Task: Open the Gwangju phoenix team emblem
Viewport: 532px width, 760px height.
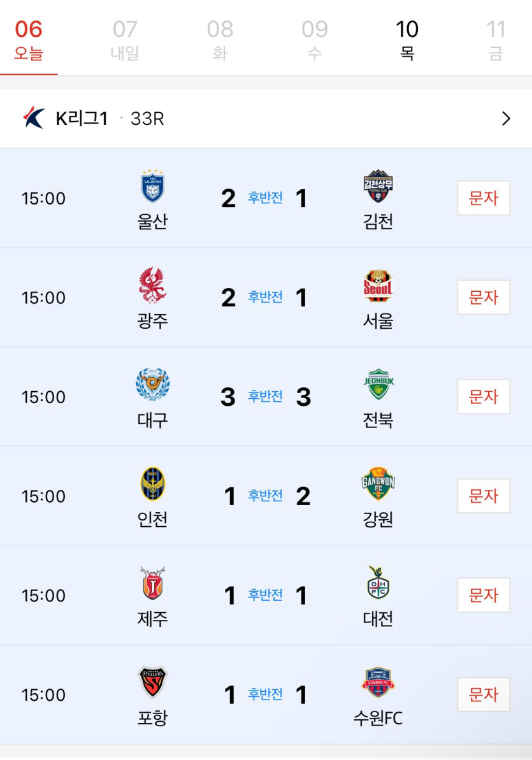Action: coord(152,285)
